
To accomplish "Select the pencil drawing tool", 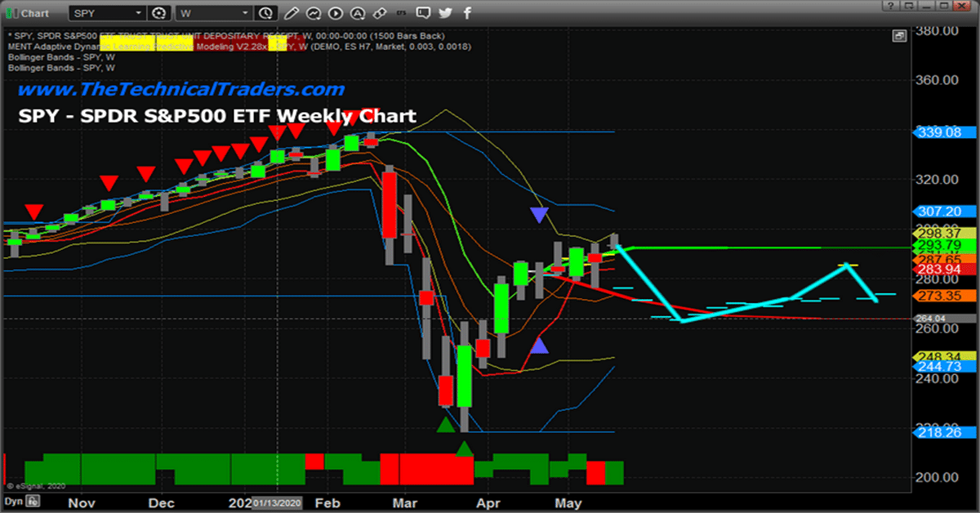I will 292,13.
